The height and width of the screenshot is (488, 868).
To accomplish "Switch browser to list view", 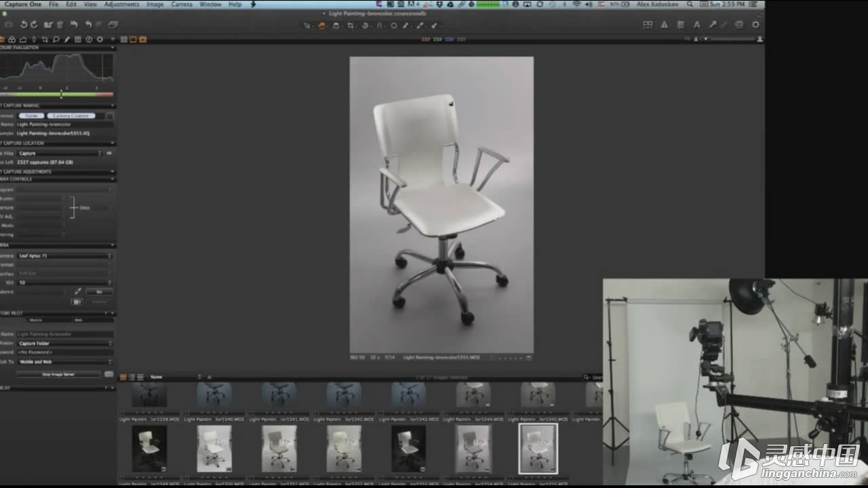I will tap(132, 377).
